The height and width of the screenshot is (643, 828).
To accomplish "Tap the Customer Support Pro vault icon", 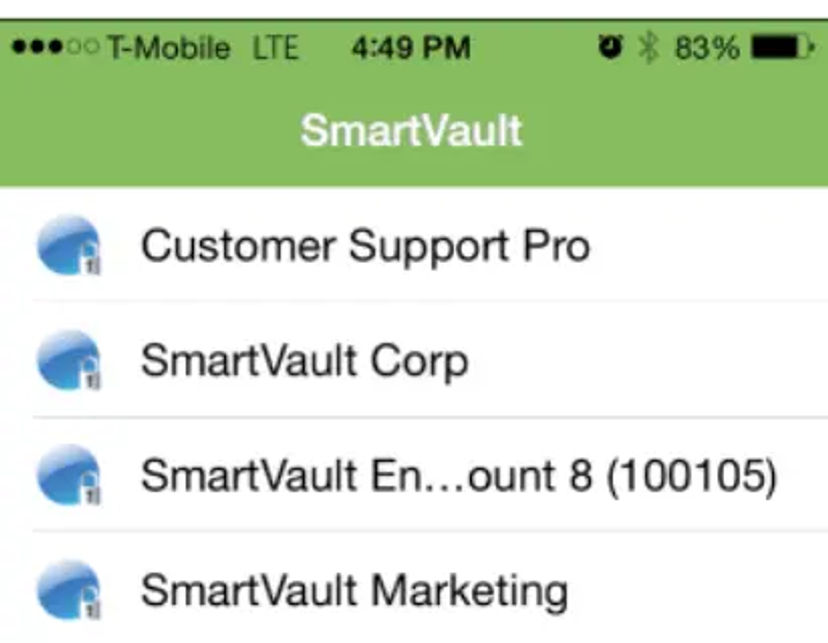I will coord(68,246).
